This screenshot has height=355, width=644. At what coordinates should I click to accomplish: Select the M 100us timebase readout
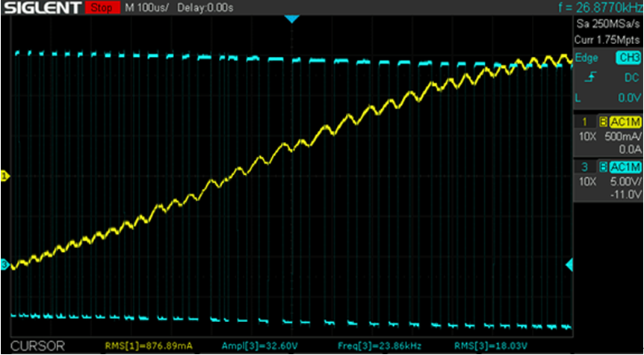point(148,8)
